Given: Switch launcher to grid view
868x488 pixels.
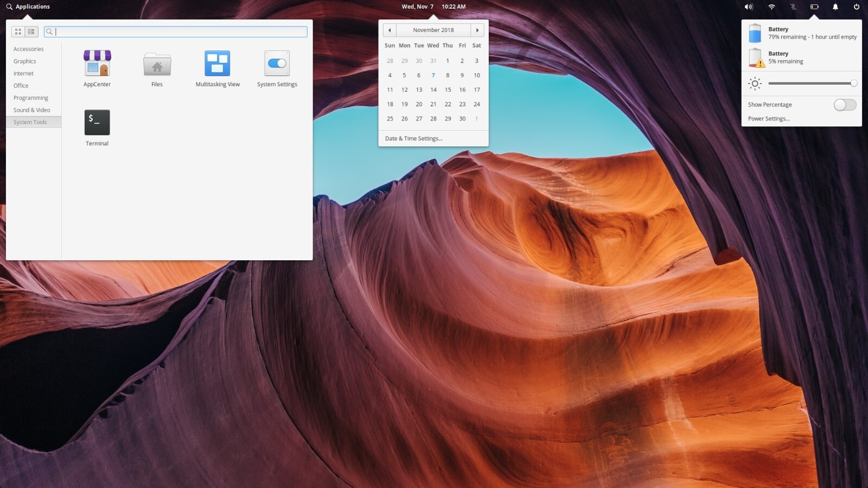Looking at the screenshot, I should pyautogui.click(x=18, y=31).
